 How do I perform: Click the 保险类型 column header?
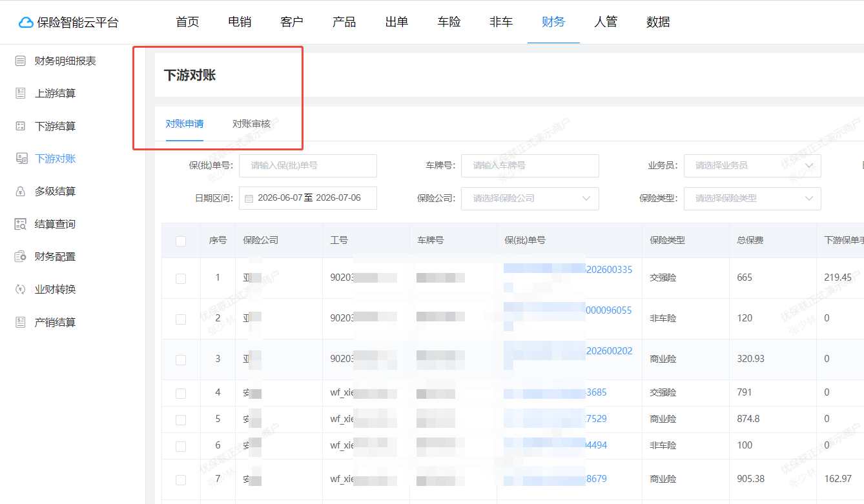668,240
